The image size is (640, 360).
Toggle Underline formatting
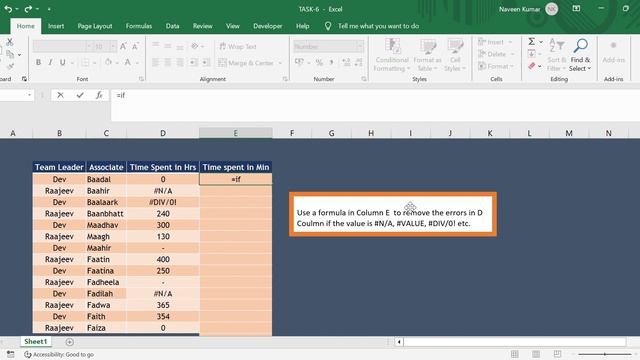pos(62,62)
